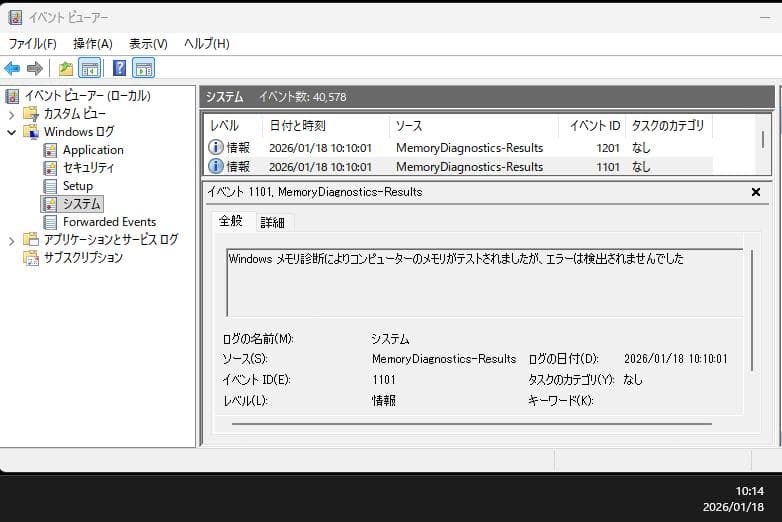Select the event row with ID 1101
This screenshot has height=522, width=782.
[459, 167]
